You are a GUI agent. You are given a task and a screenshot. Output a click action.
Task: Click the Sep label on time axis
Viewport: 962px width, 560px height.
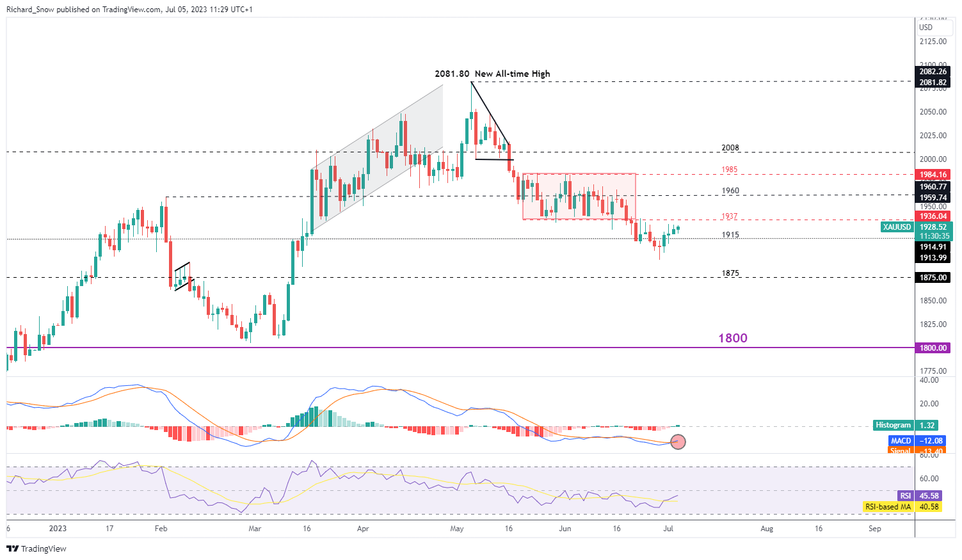tap(875, 529)
